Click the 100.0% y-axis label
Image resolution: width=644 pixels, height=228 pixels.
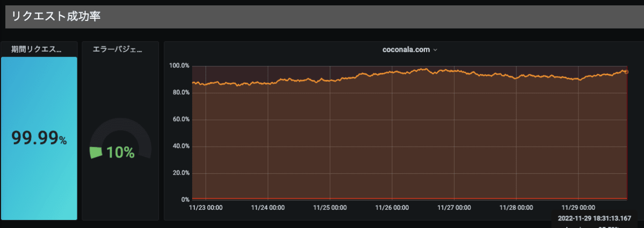[x=179, y=66]
